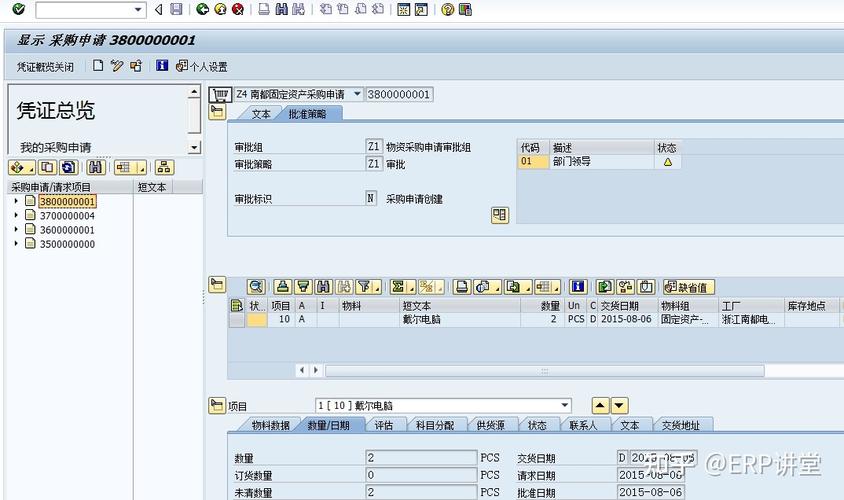Click the Generate shortcut icon

click(421, 9)
